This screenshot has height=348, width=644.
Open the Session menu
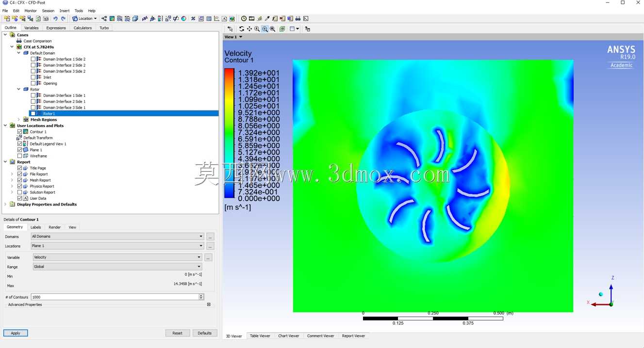(x=48, y=11)
